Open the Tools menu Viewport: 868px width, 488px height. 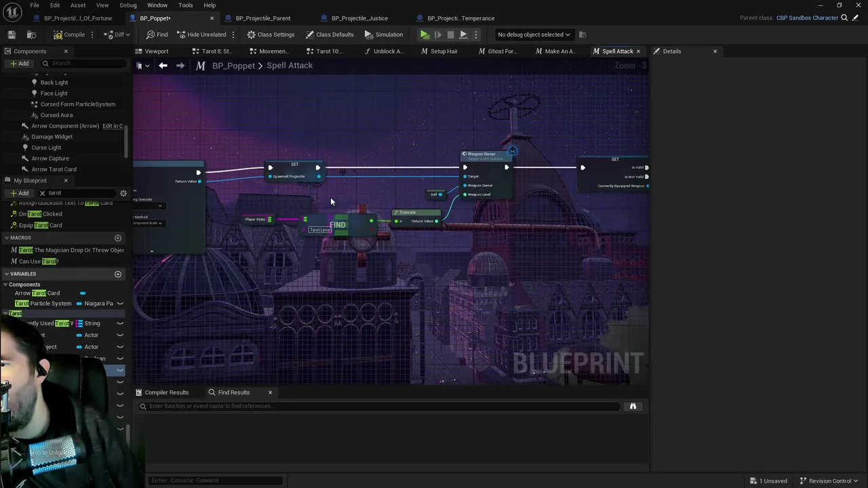[185, 5]
